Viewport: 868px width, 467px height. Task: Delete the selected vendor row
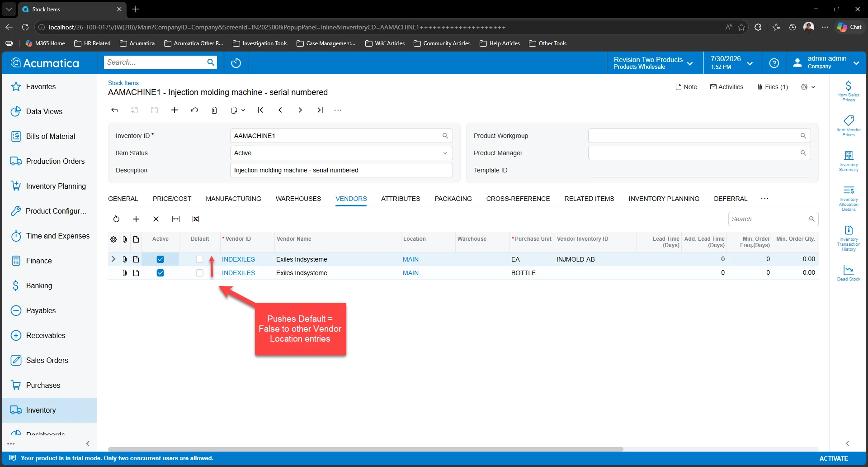[x=156, y=219]
